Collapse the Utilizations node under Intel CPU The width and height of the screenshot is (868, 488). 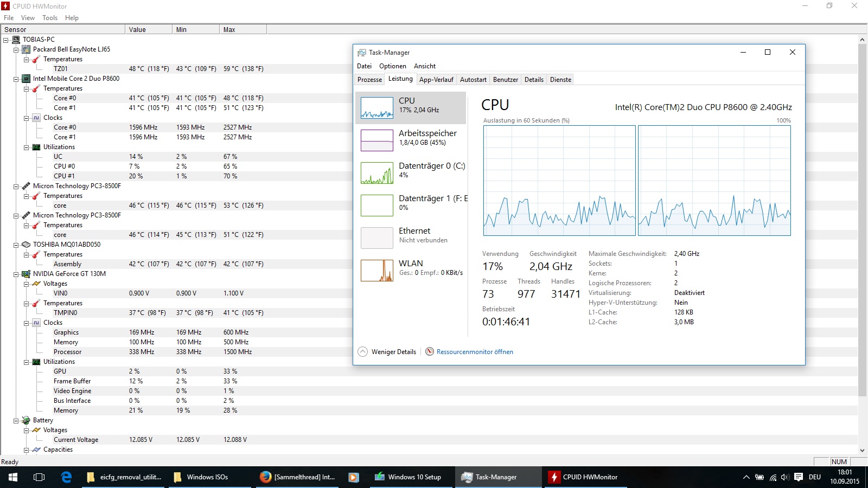[26, 147]
